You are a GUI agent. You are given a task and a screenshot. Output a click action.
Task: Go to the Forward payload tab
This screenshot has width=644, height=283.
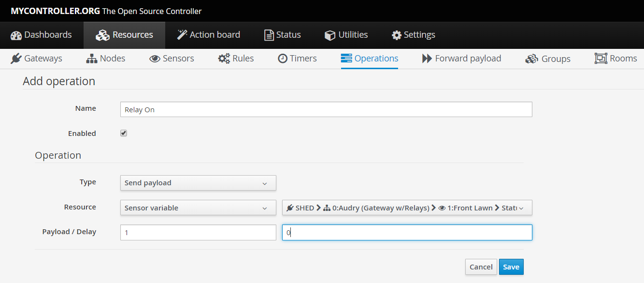point(461,59)
